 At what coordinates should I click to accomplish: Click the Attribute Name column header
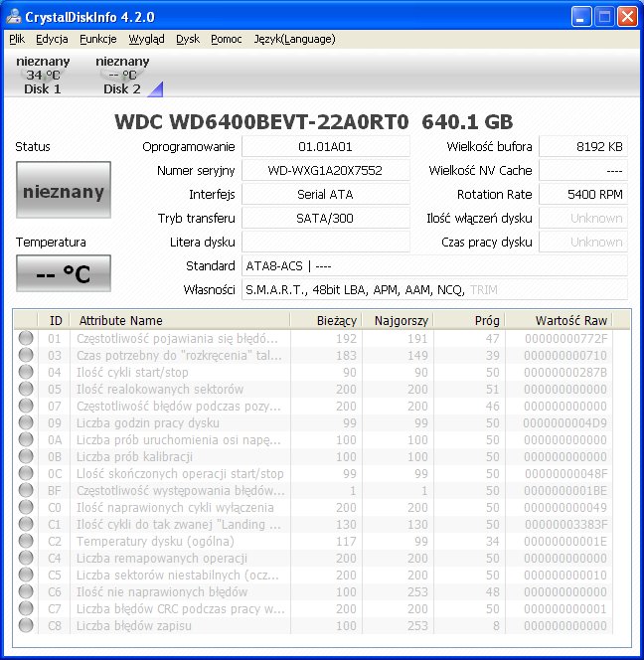(180, 320)
